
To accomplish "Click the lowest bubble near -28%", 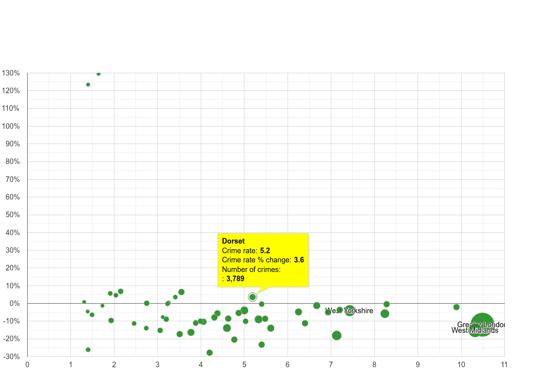I will (210, 353).
